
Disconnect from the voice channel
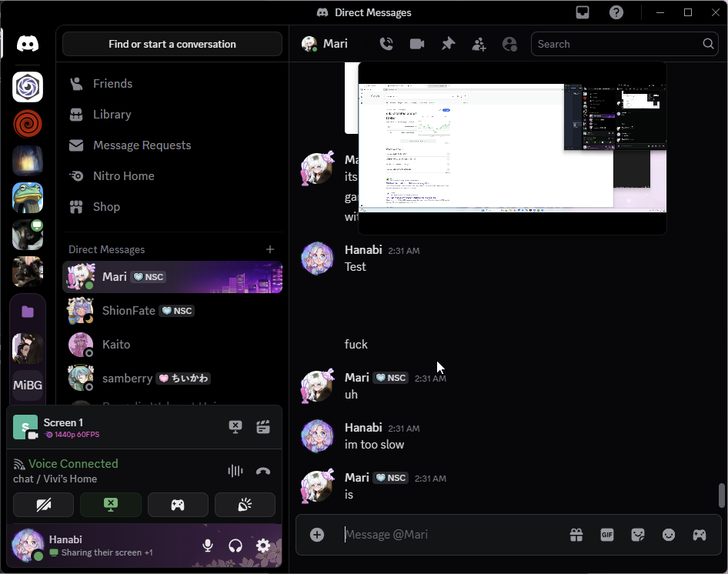coord(263,472)
